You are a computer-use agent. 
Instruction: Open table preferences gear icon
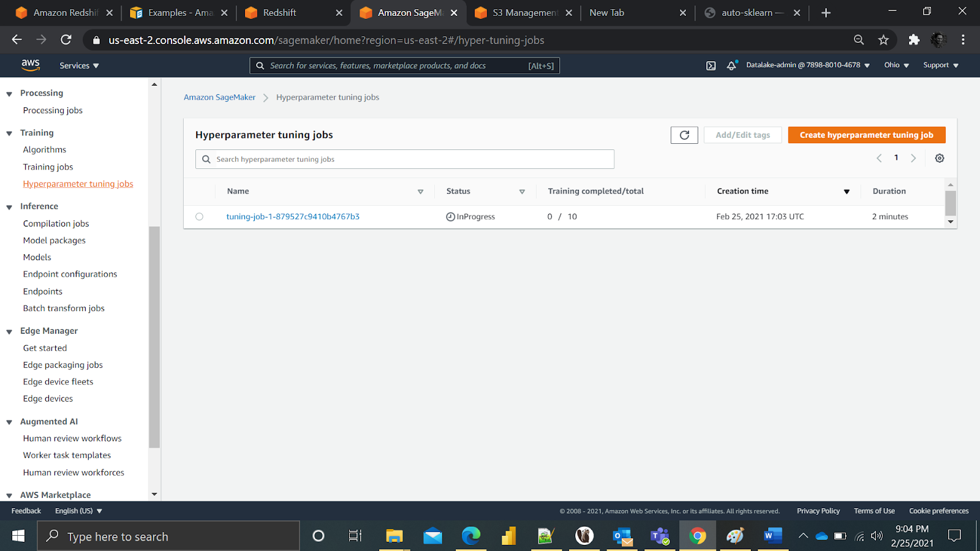pos(940,158)
